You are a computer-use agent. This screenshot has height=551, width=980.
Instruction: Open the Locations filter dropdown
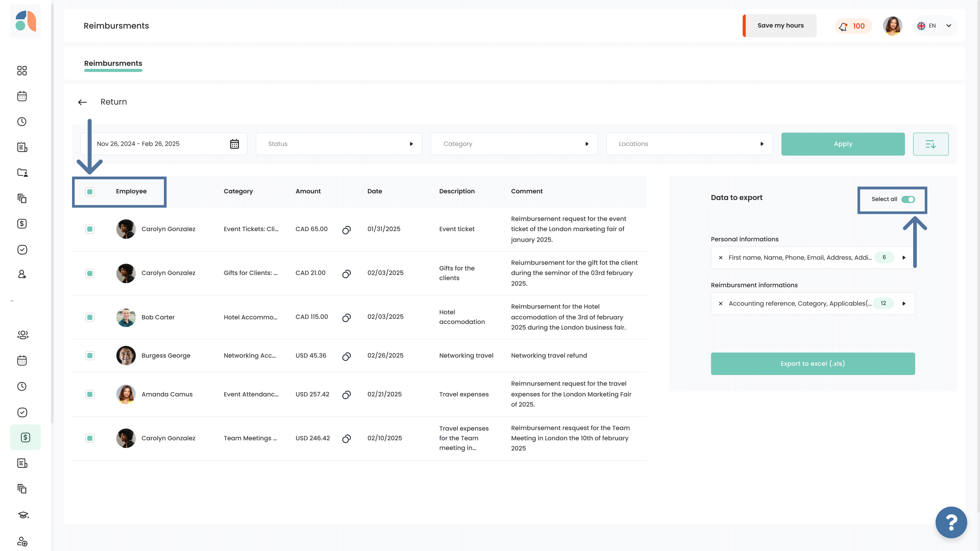(x=689, y=144)
